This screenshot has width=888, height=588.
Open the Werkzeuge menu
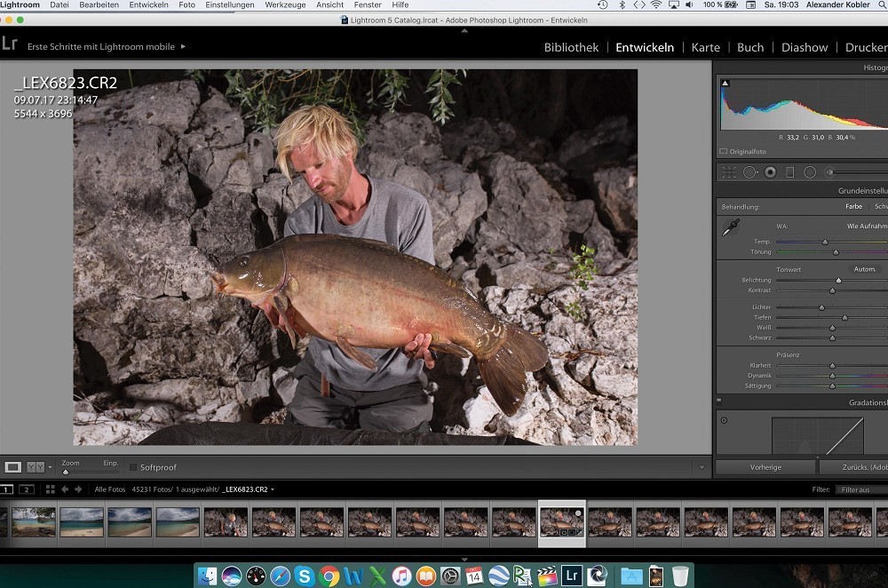click(285, 4)
